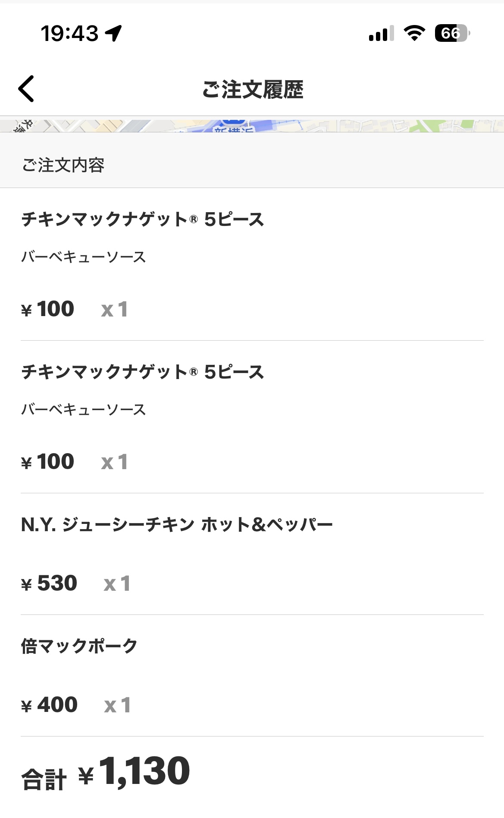The width and height of the screenshot is (504, 818).
Task: Tap the Wi-Fi status icon
Action: point(414,33)
